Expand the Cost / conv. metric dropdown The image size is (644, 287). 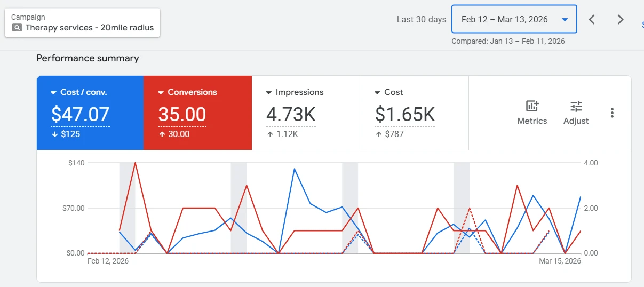tap(53, 93)
